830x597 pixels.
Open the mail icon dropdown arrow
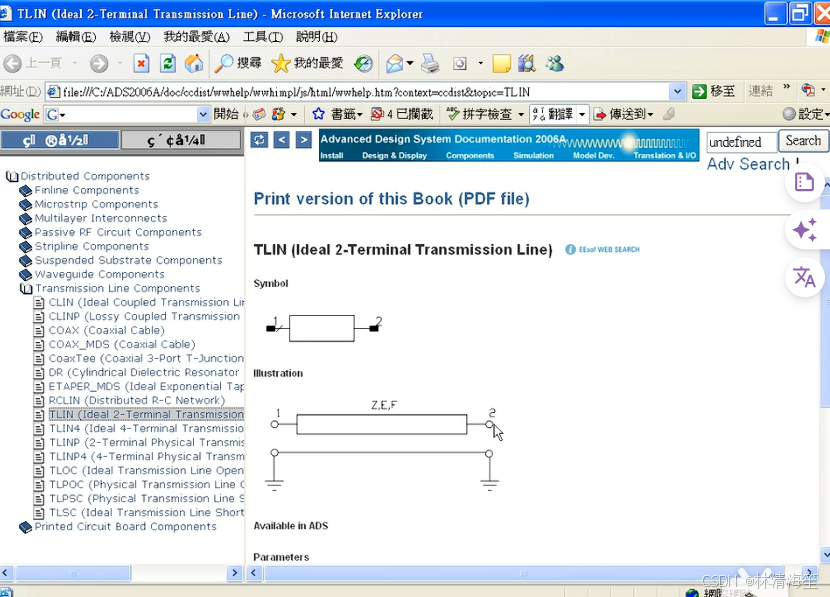tap(410, 64)
